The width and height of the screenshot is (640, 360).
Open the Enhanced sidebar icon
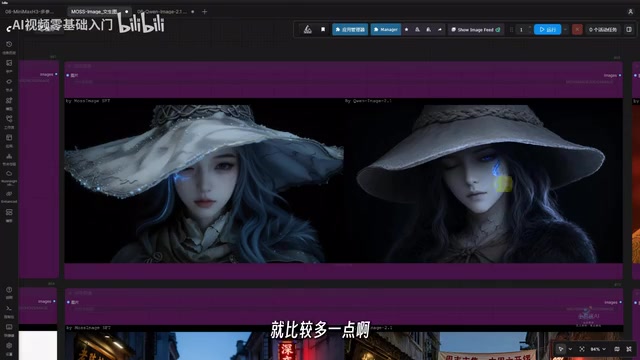[9, 193]
